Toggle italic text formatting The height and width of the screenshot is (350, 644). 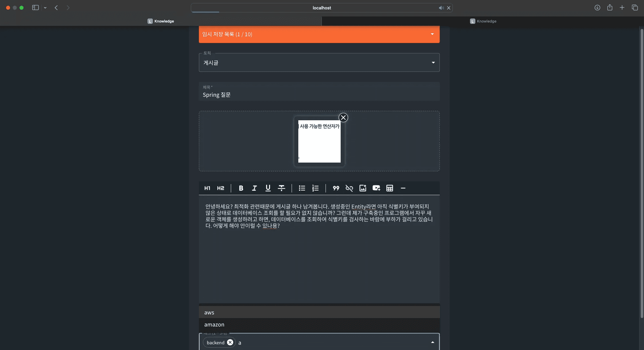[254, 188]
